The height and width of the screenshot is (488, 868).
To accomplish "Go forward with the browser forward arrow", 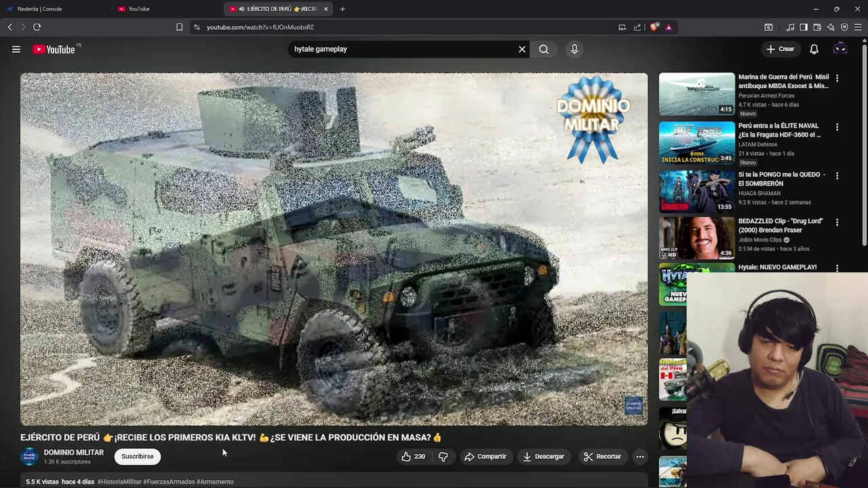I will pyautogui.click(x=23, y=27).
